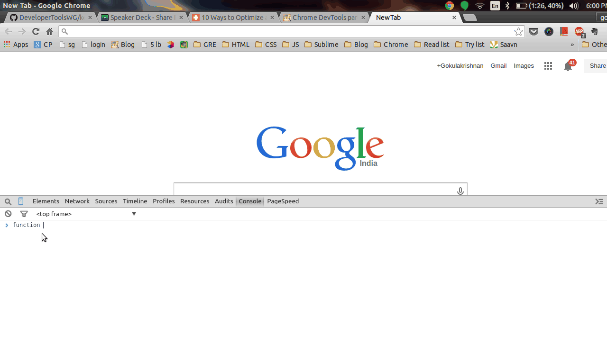607x364 pixels.
Task: Click the round dark camera extension icon
Action: (549, 32)
